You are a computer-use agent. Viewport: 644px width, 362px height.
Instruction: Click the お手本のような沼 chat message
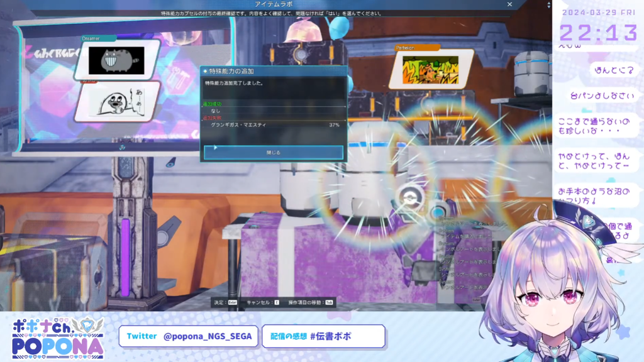pos(595,195)
